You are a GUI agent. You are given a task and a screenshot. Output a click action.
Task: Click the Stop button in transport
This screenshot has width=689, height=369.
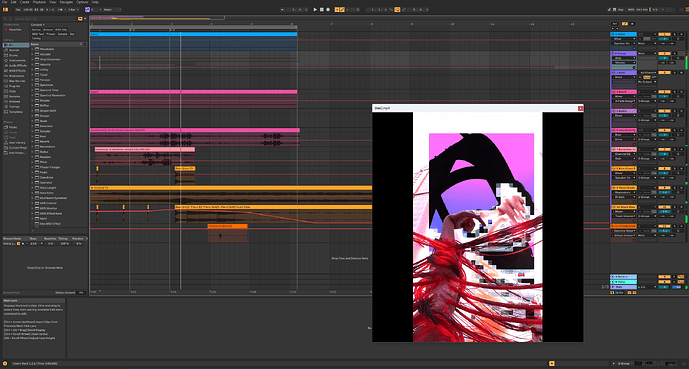coord(322,9)
